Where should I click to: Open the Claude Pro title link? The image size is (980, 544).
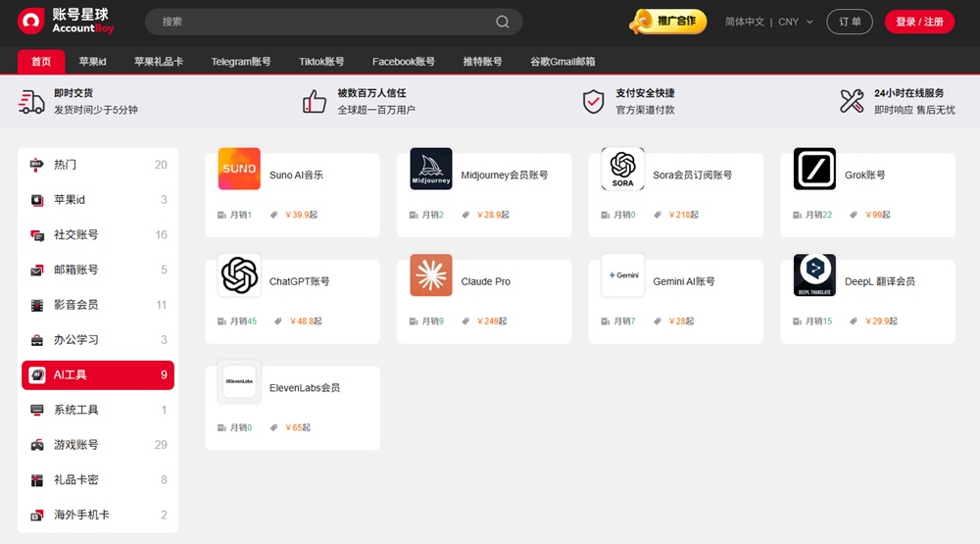486,281
